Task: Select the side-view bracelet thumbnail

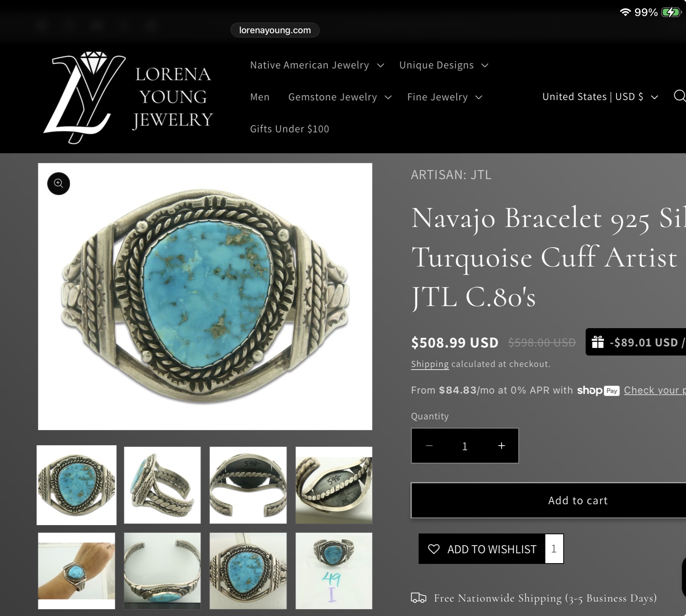Action: [162, 485]
